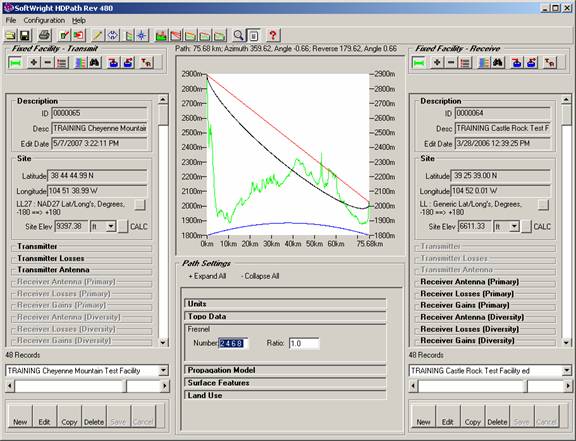Open the transmit Site Elev units dropdown
The image size is (576, 441).
click(x=111, y=226)
